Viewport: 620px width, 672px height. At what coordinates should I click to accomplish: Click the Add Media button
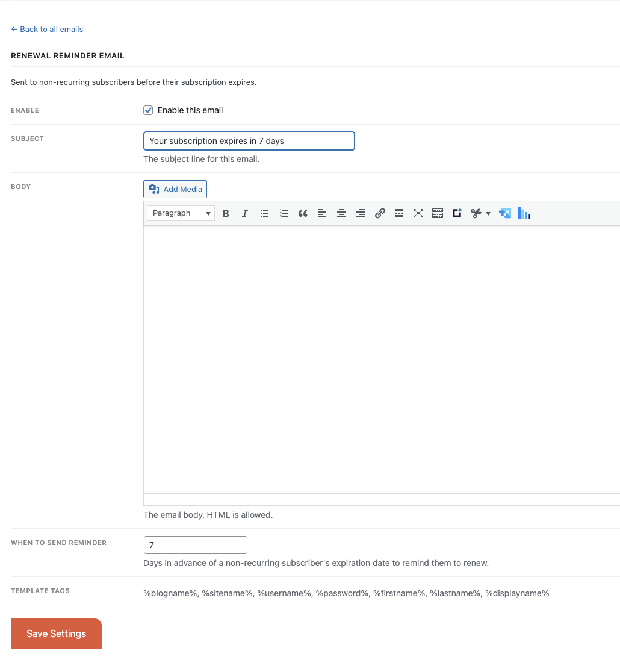pos(175,189)
